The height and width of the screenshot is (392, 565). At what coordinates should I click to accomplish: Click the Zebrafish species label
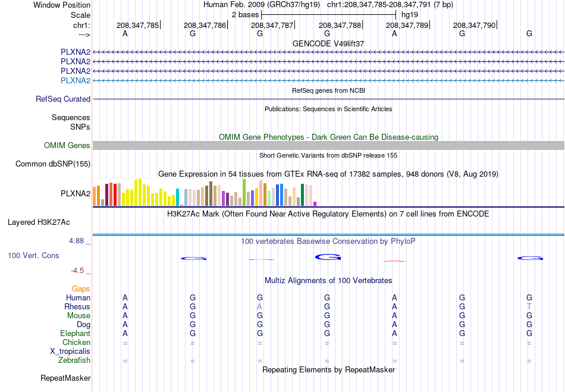point(74,360)
